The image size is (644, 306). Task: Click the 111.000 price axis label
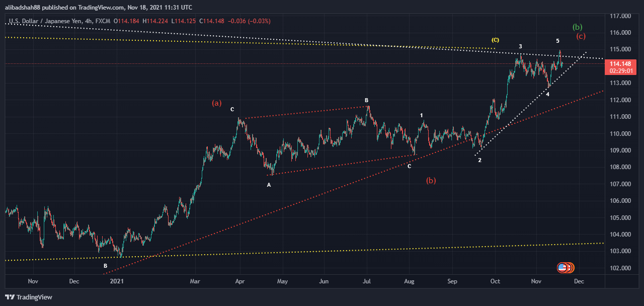coord(621,117)
